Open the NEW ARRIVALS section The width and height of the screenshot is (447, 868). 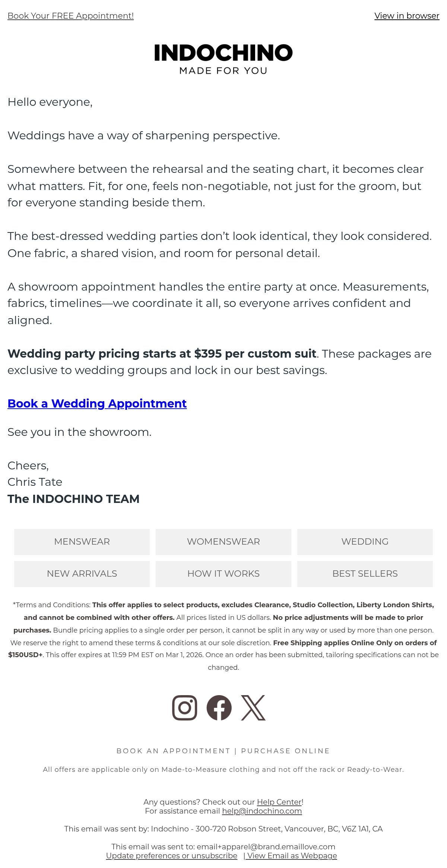82,574
